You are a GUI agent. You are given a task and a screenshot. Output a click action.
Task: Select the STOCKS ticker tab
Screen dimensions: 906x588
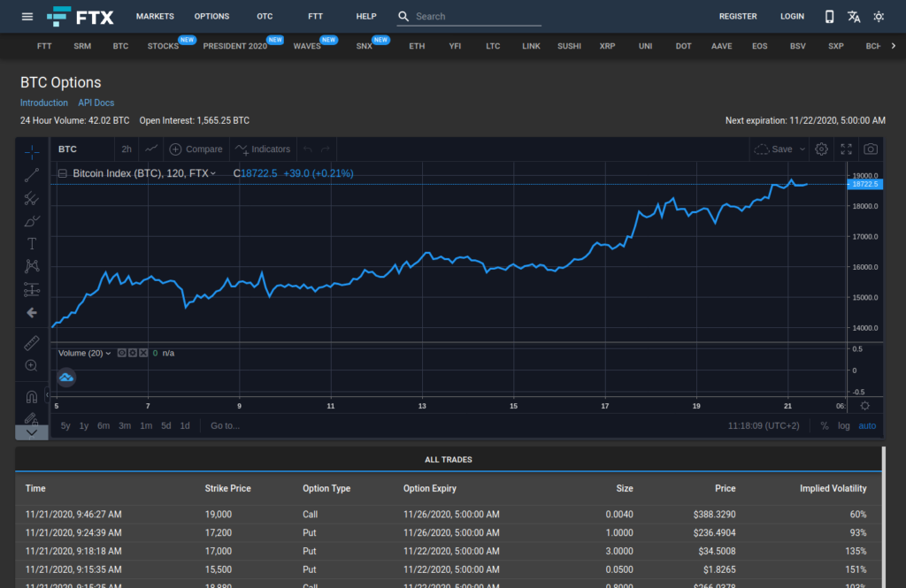click(163, 46)
